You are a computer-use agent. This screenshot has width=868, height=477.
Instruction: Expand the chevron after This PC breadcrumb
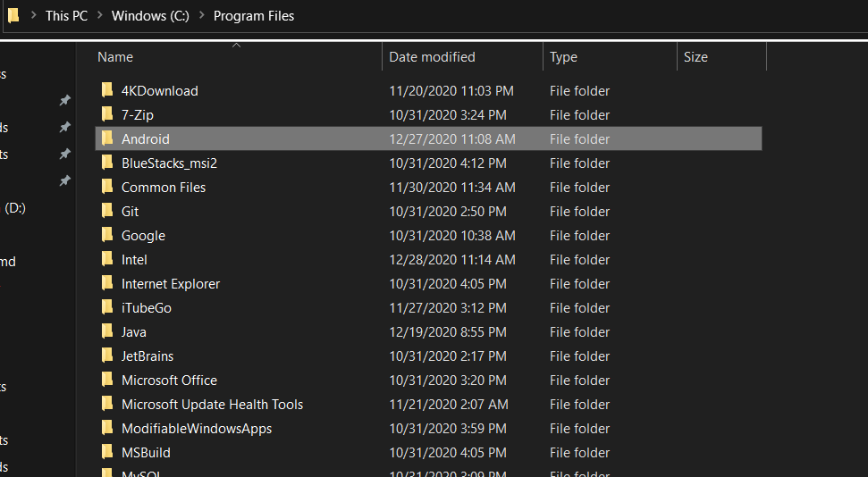pos(99,16)
